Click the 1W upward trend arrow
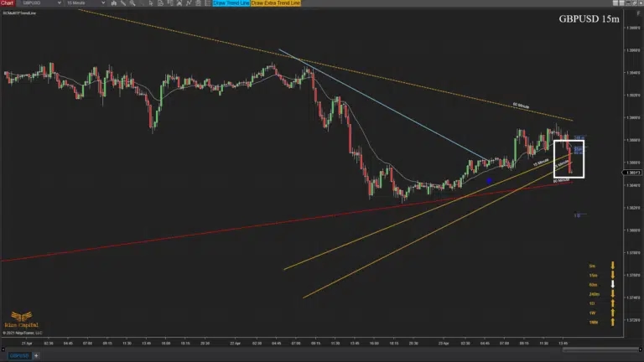Viewport: 644px width, 362px height. pos(612,312)
